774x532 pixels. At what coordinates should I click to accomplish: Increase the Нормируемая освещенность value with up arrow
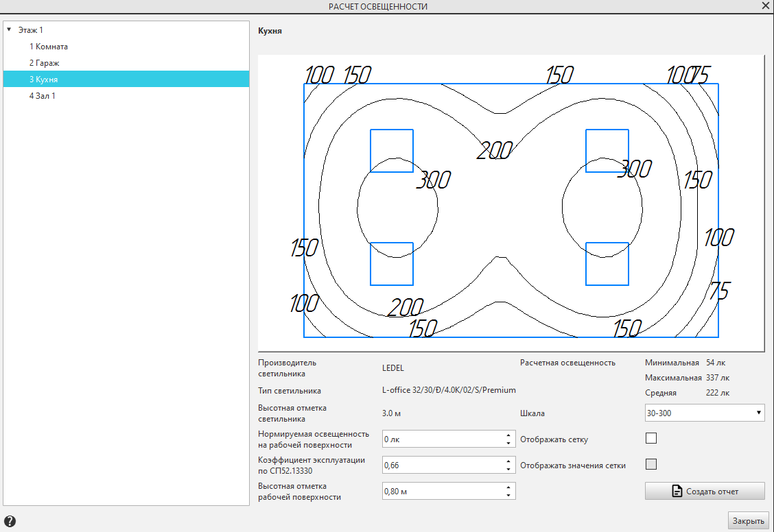click(508, 435)
